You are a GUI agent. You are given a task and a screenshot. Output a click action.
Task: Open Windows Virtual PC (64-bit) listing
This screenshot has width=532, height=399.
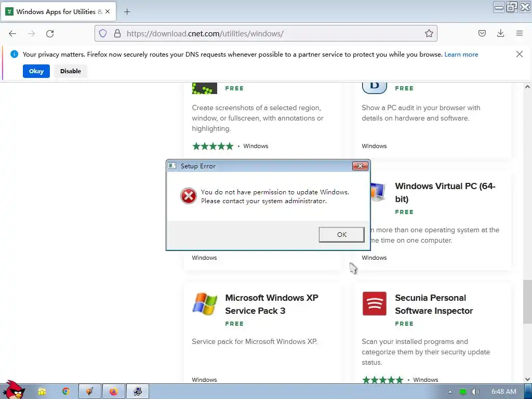click(445, 192)
